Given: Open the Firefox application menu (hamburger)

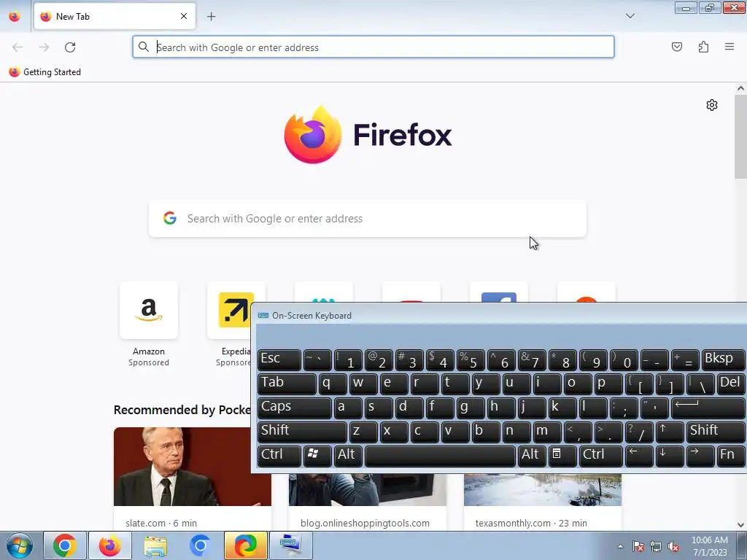Looking at the screenshot, I should coord(729,47).
